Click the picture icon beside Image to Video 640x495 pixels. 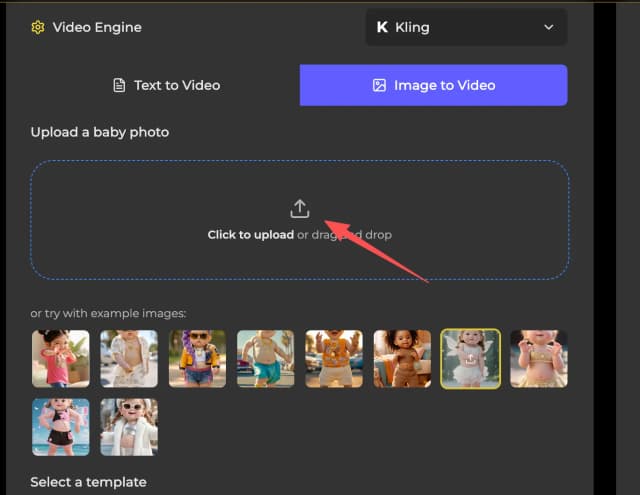click(x=379, y=86)
